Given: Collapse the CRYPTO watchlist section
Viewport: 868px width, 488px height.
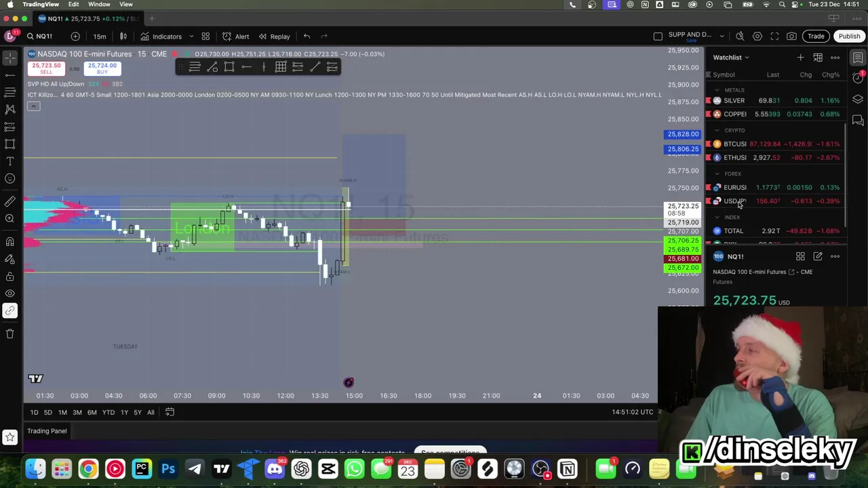Looking at the screenshot, I should (717, 130).
